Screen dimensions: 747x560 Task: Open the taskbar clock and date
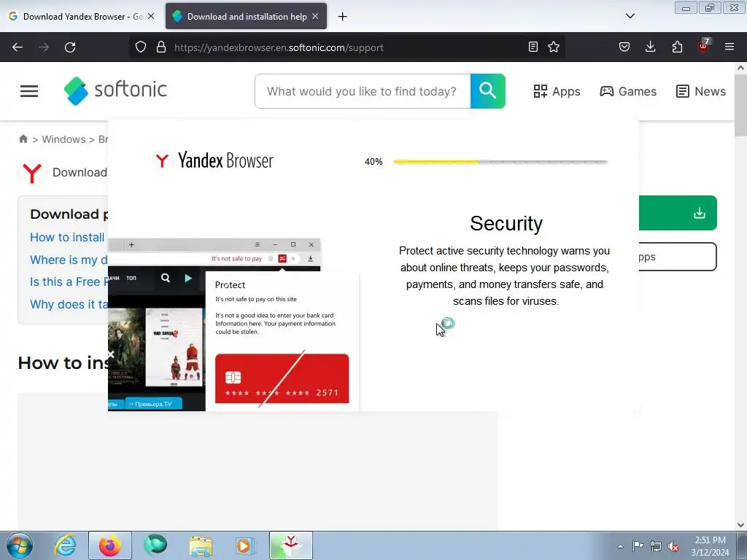tap(710, 546)
